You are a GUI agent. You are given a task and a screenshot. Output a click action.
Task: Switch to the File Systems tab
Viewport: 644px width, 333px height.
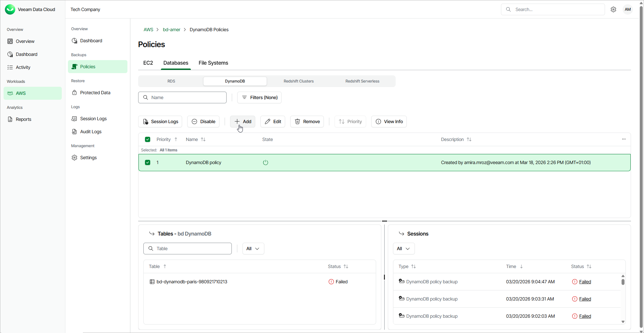pyautogui.click(x=213, y=63)
